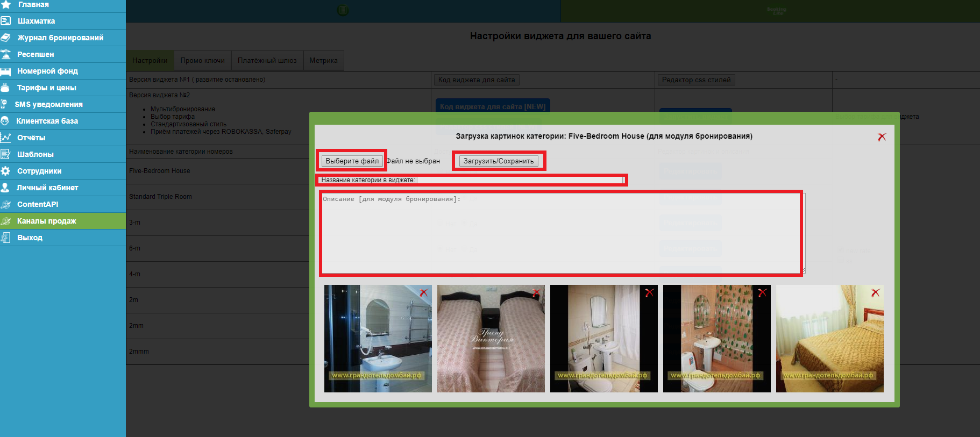This screenshot has width=980, height=437.
Task: Click the Выход sidebar icon
Action: (6, 238)
